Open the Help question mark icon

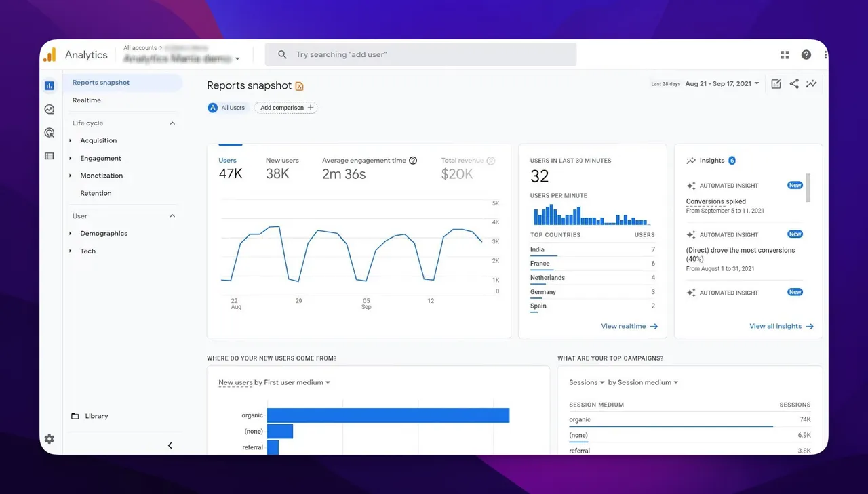(806, 55)
